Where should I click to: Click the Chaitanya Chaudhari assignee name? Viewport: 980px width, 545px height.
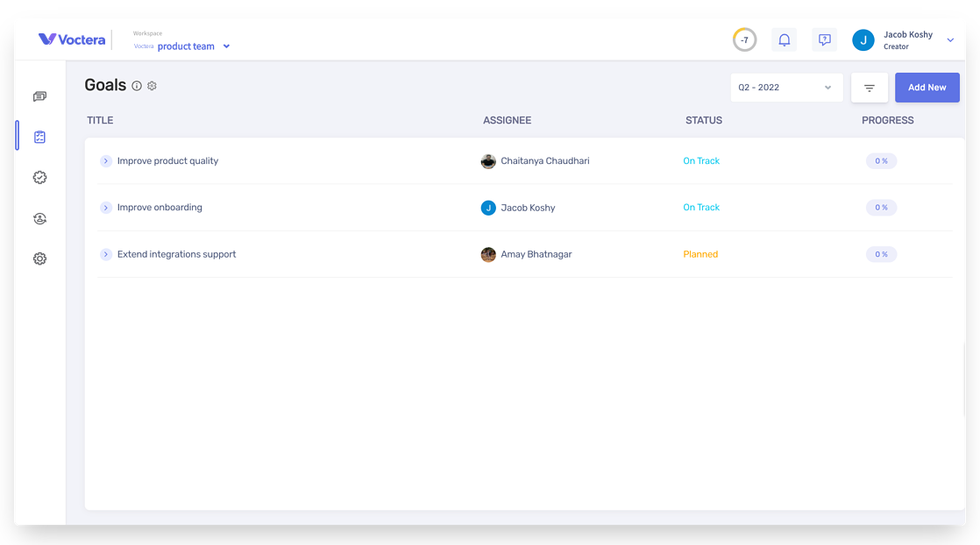545,161
